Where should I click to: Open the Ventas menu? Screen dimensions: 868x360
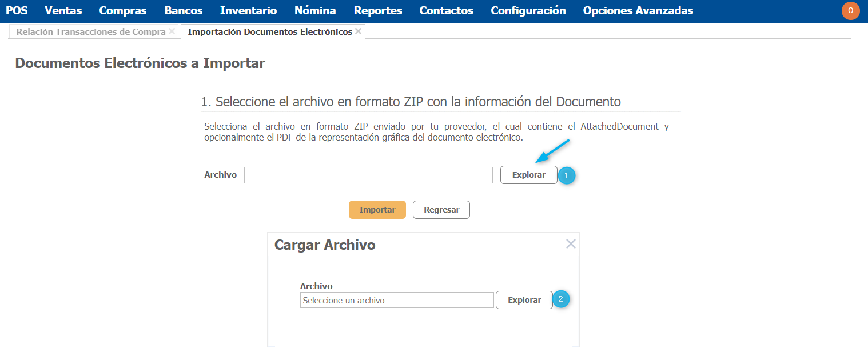pos(63,11)
